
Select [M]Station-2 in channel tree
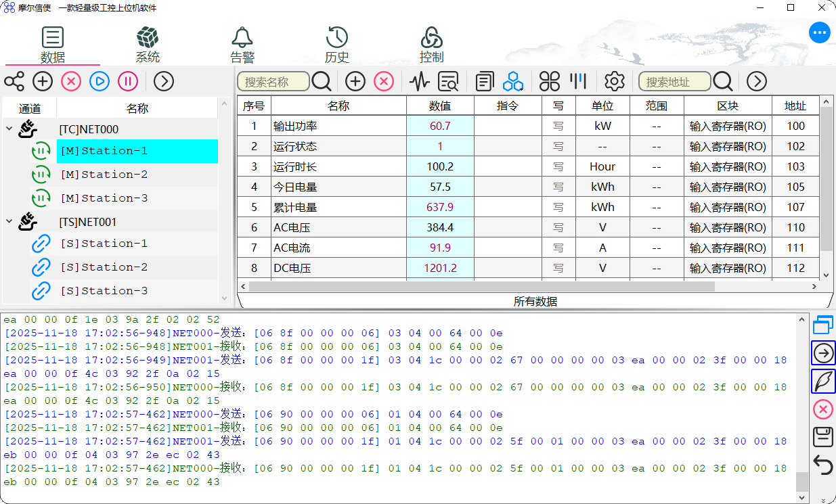point(137,175)
